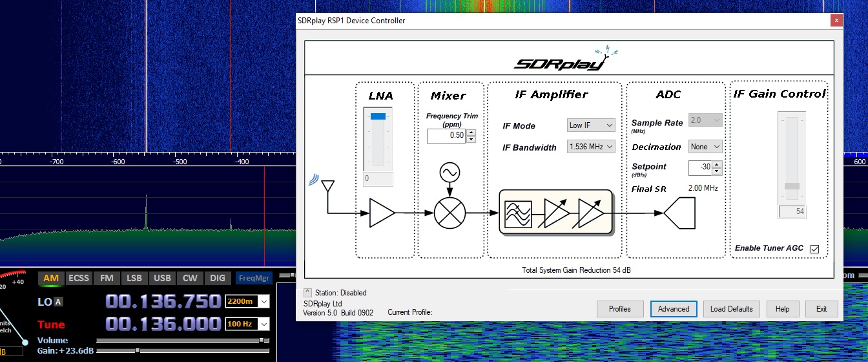
Task: Decrease Frequency Trim with down arrow
Action: click(471, 139)
